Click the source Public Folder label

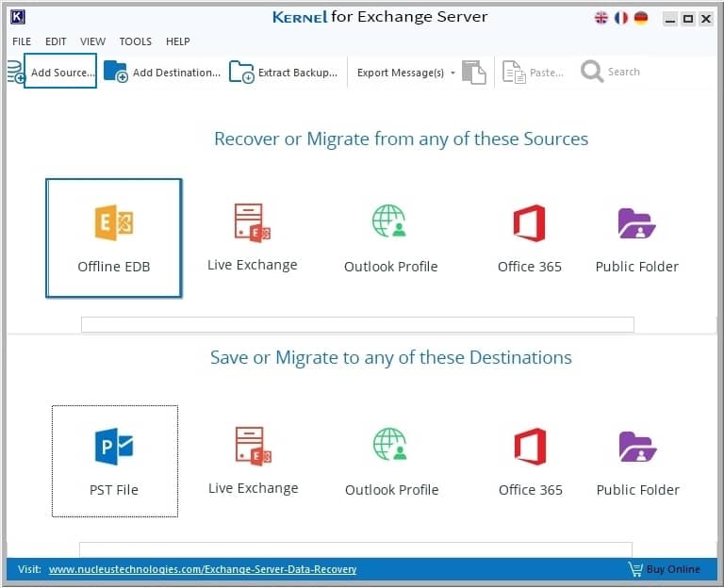(637, 267)
